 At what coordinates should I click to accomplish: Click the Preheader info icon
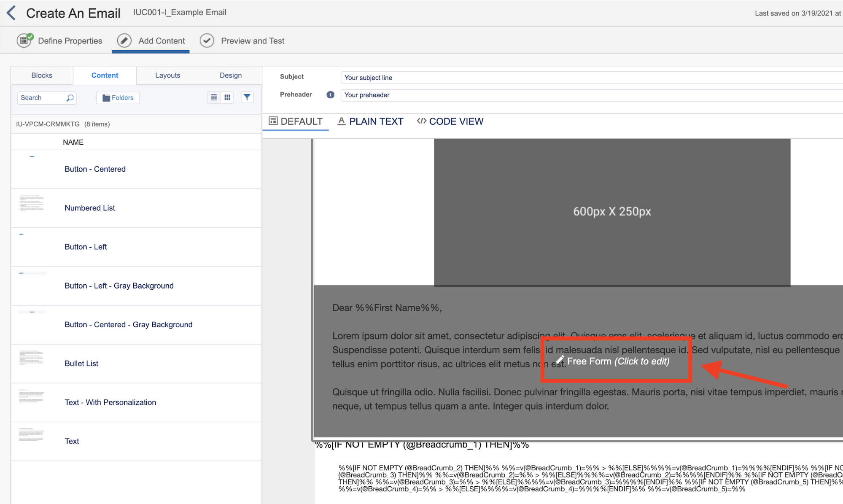330,95
